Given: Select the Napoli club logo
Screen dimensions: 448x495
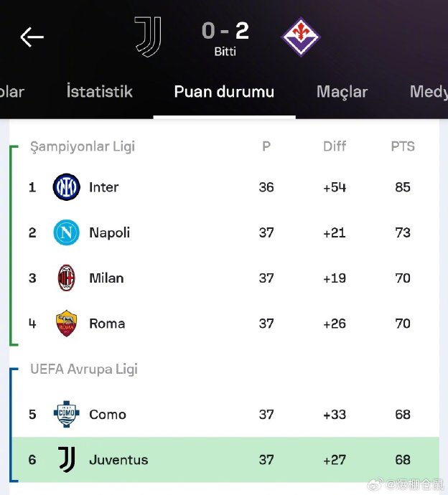Looking at the screenshot, I should tap(66, 232).
